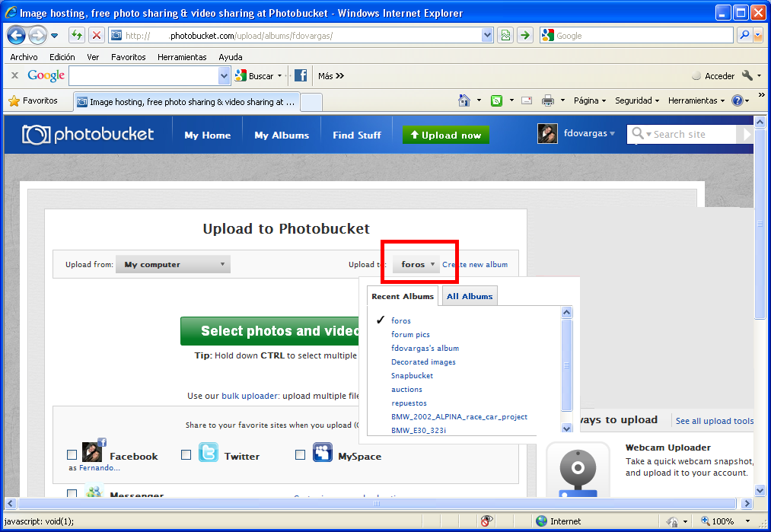Select the Decorated images album

tap(423, 362)
